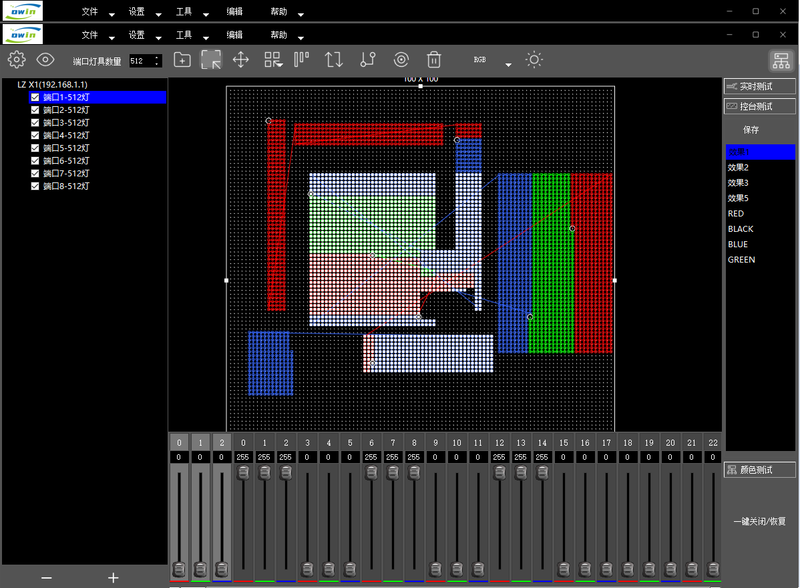800x588 pixels.
Task: Click the owin logo in the front window
Action: [x=23, y=34]
